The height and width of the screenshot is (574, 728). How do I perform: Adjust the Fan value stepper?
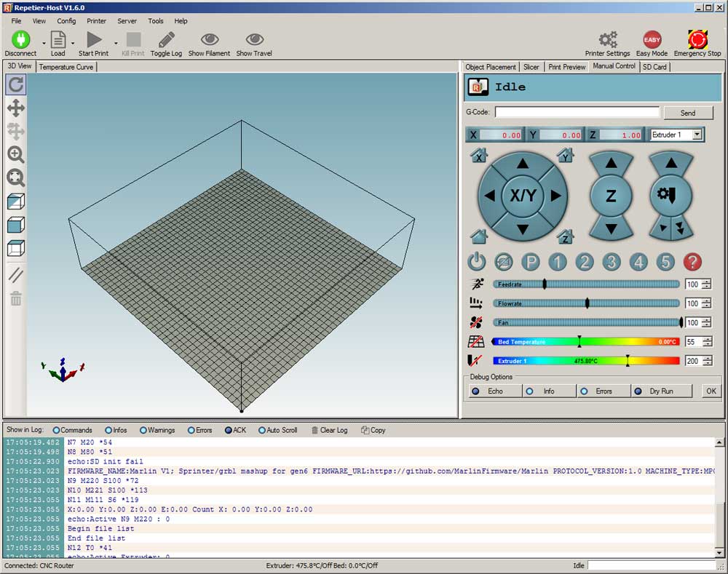[x=707, y=322]
